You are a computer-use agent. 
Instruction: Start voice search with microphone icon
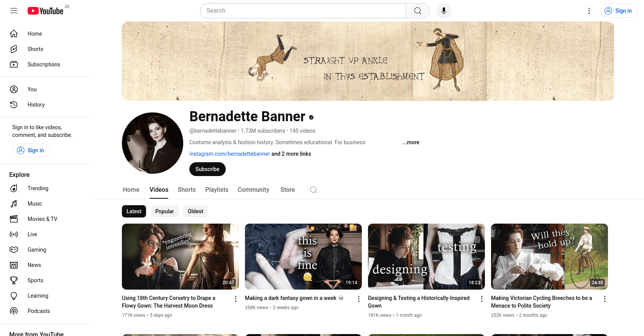[x=444, y=11]
